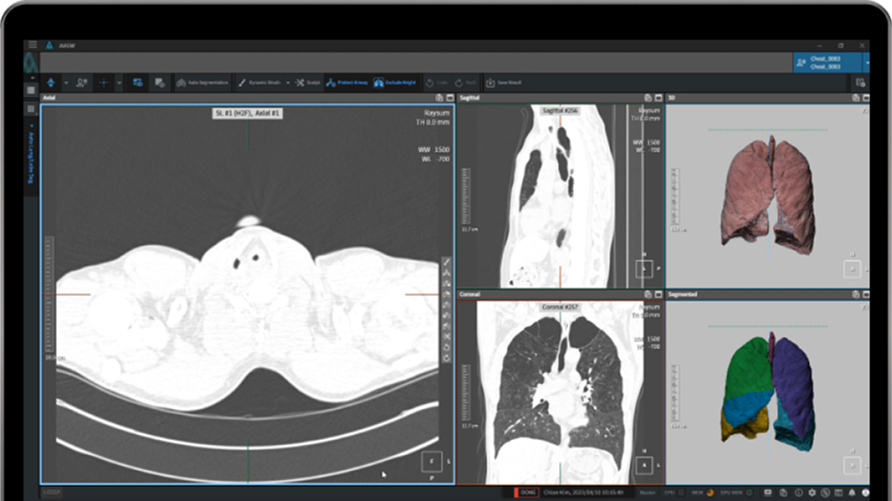Click the crosshair tool icon
892x501 pixels.
coord(104,82)
